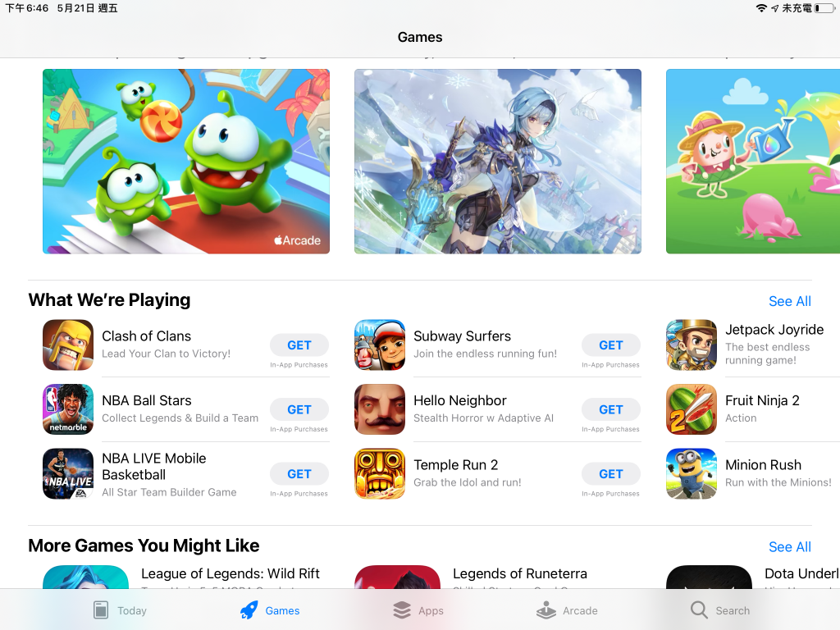Tap the Fruit Ninja 2 icon
Screen dimensions: 840x630
pos(692,409)
